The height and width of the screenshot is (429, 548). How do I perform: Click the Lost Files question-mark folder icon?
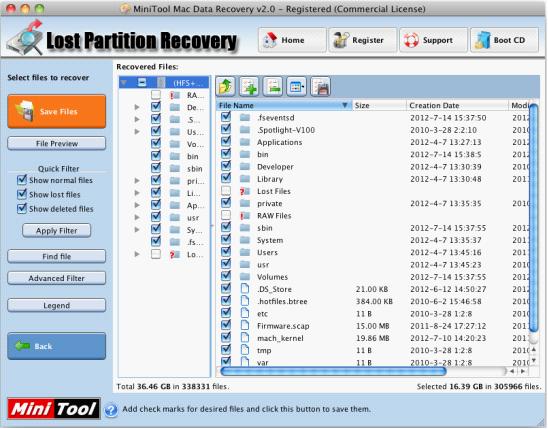coord(245,191)
